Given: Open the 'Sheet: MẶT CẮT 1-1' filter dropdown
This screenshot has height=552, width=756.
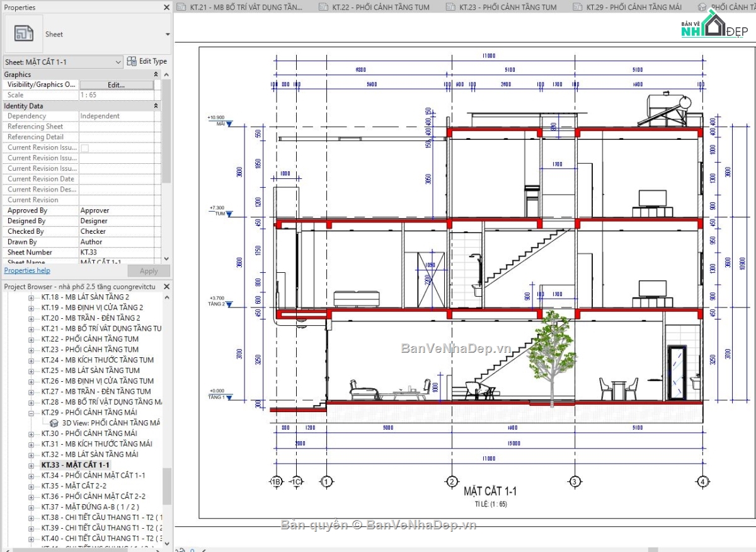Looking at the screenshot, I should [x=63, y=62].
